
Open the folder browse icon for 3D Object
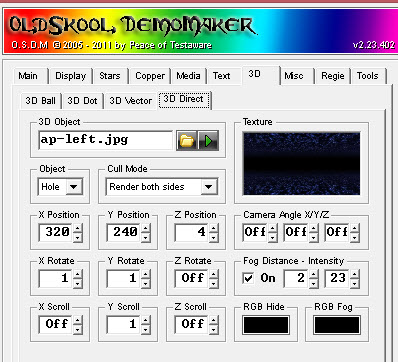point(187,141)
